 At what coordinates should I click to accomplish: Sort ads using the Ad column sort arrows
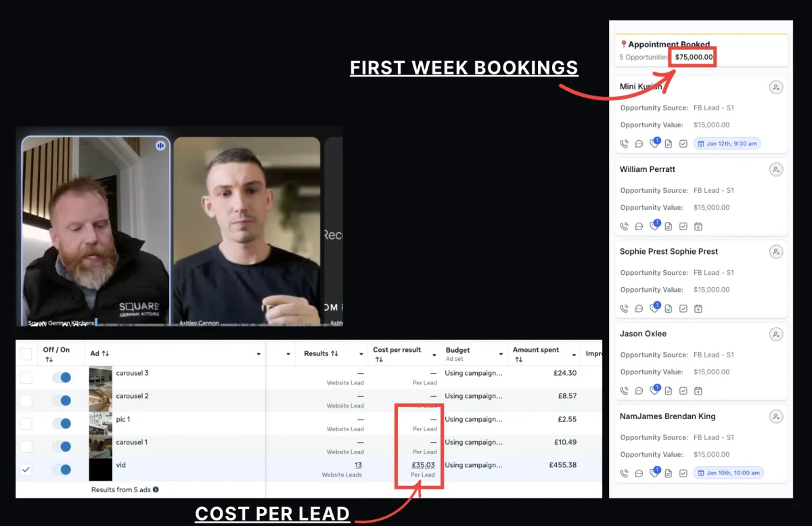click(105, 353)
